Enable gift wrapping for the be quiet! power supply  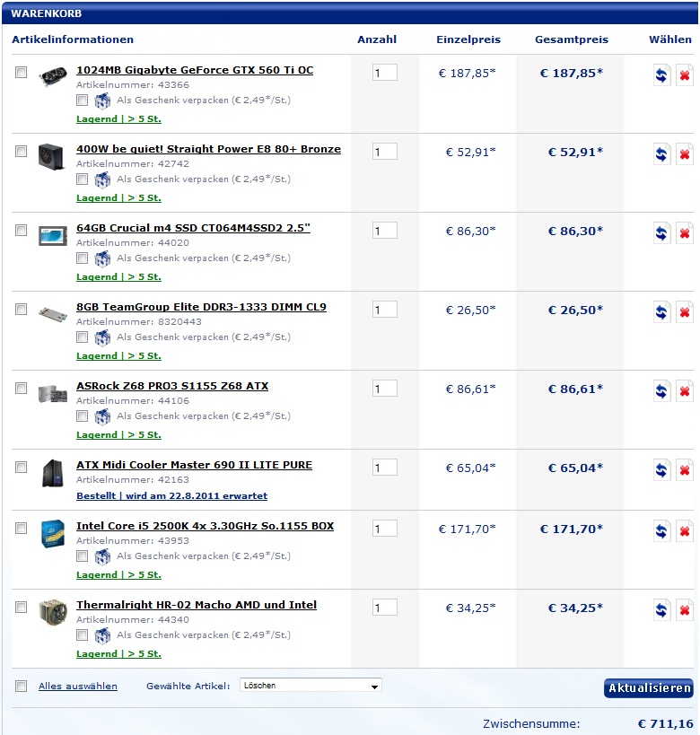tap(82, 179)
